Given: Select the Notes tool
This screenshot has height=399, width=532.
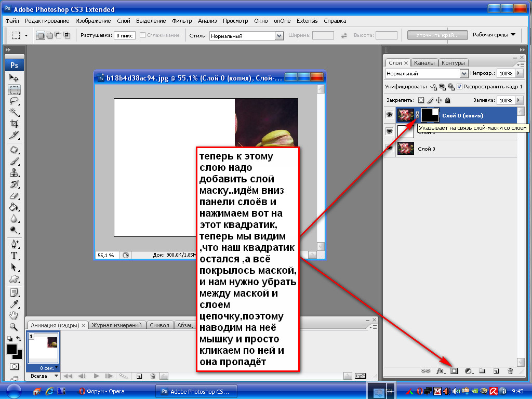Looking at the screenshot, I should [14, 293].
